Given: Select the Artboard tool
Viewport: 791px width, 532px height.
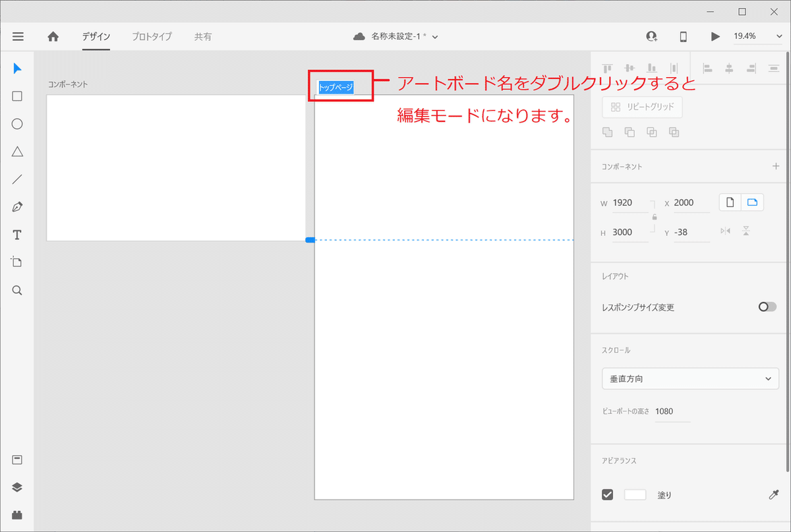Looking at the screenshot, I should pyautogui.click(x=18, y=262).
